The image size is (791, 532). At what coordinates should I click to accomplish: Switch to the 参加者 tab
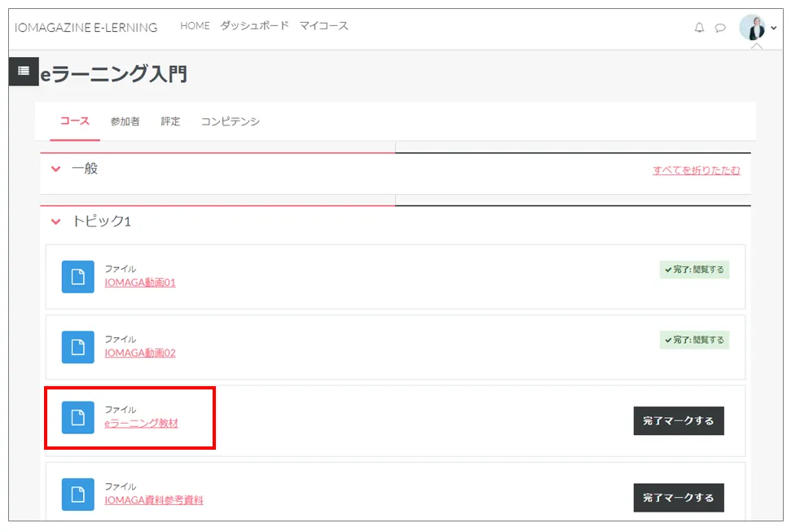click(x=125, y=122)
